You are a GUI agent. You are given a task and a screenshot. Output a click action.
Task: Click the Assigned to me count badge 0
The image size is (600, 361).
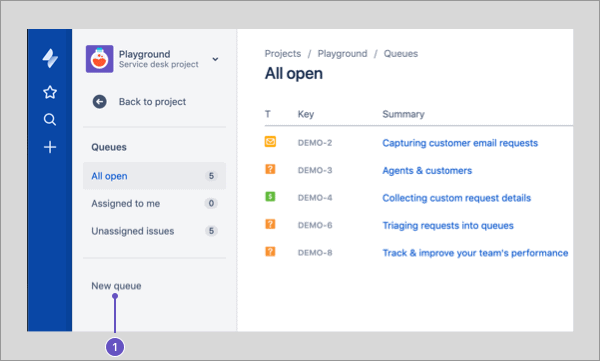coord(211,203)
